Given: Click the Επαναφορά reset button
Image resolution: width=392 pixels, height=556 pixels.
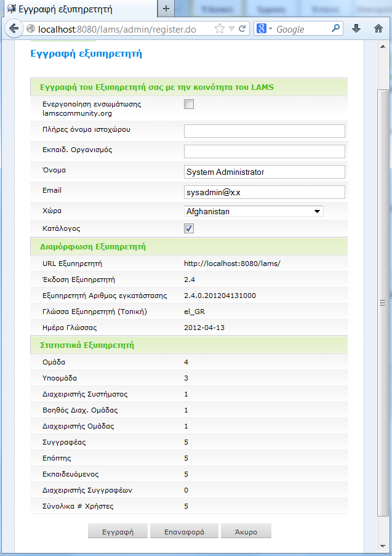Looking at the screenshot, I should (184, 531).
